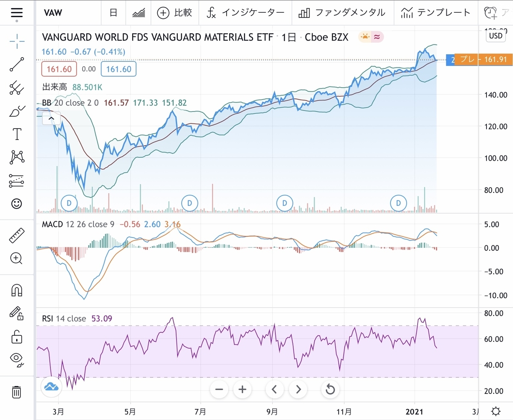Select the pitchfork drawing tool
Image resolution: width=513 pixels, height=420 pixels.
17,88
